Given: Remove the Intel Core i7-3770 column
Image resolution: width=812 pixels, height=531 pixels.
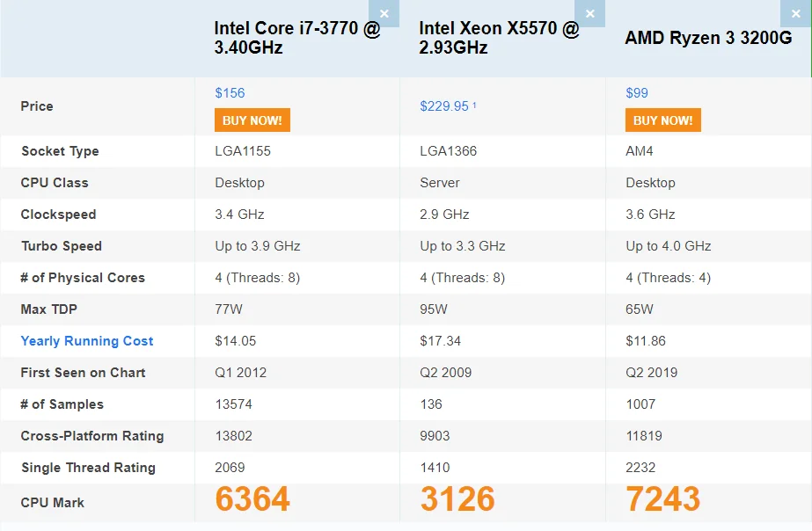Looking at the screenshot, I should tap(384, 13).
